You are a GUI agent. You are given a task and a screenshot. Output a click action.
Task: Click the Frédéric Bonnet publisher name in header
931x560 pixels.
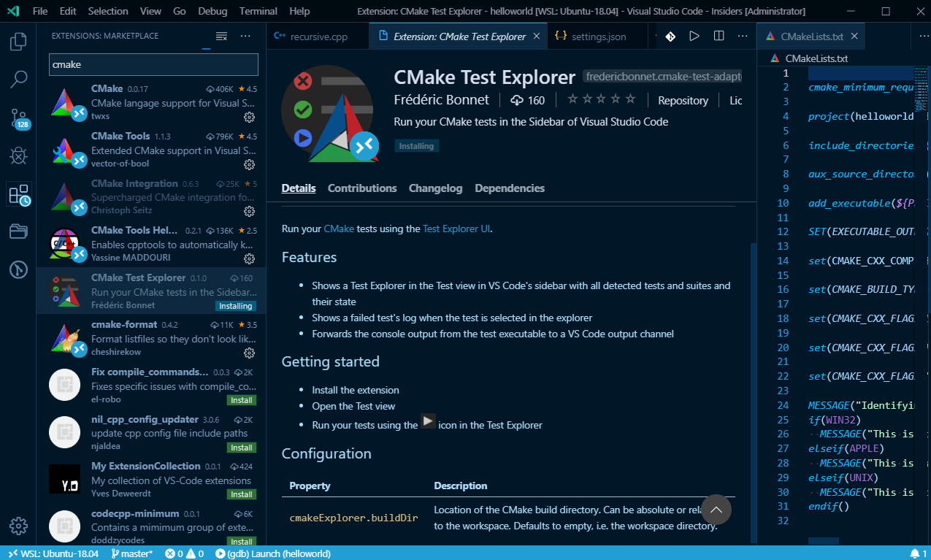[x=442, y=100]
